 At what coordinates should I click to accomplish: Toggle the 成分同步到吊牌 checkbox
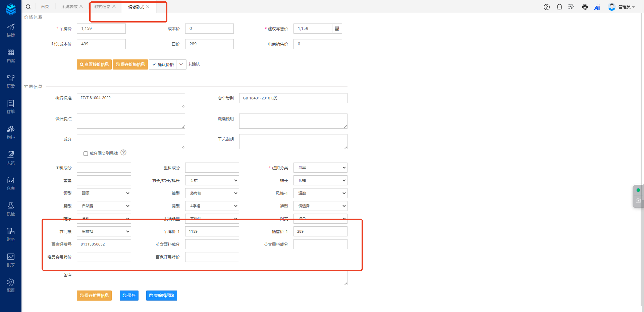[x=86, y=153]
